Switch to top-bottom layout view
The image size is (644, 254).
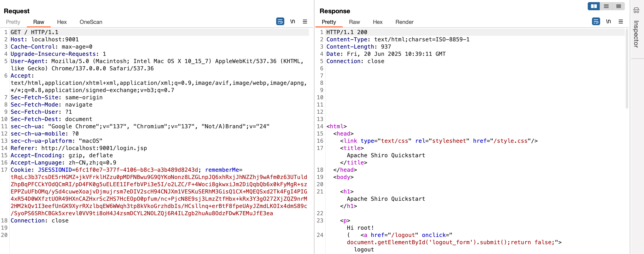(x=606, y=6)
